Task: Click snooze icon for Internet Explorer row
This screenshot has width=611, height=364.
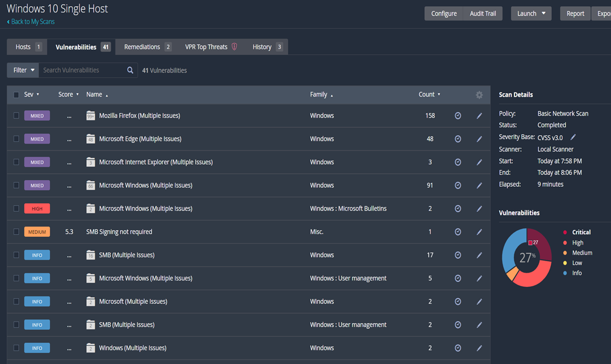Action: (x=458, y=162)
